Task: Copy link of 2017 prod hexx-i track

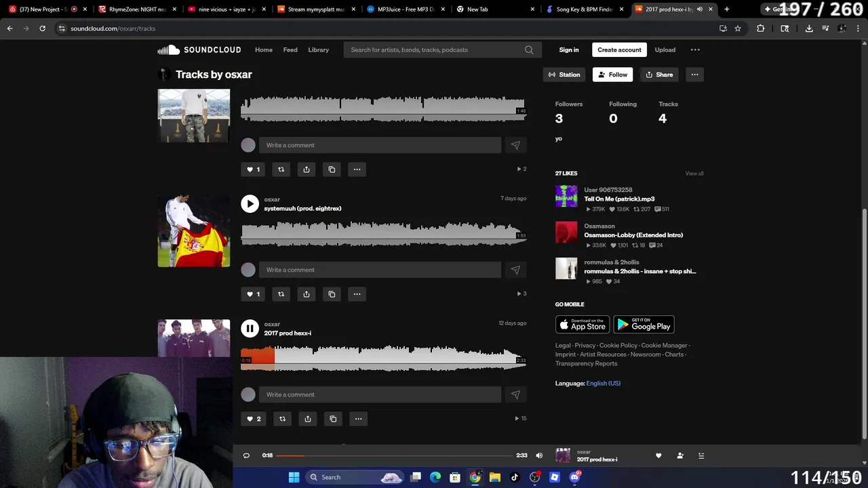Action: (x=333, y=419)
